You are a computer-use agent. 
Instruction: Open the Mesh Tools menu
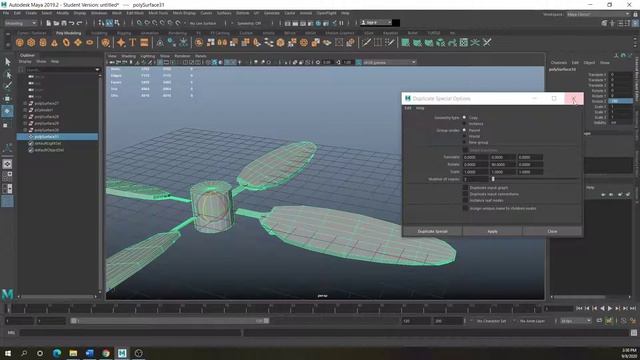(x=158, y=13)
